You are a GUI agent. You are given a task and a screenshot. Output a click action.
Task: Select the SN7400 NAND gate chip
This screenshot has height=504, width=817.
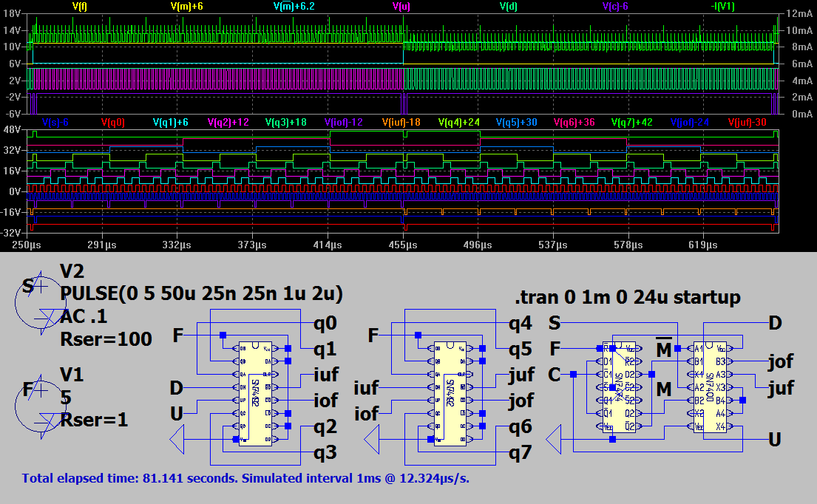point(711,386)
